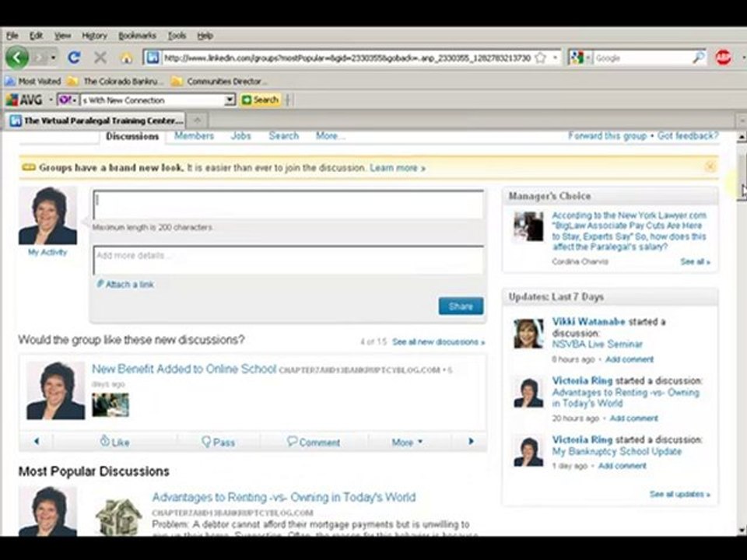Open the address bar history dropdown
Viewport: 747px width, 560px height.
pos(555,58)
